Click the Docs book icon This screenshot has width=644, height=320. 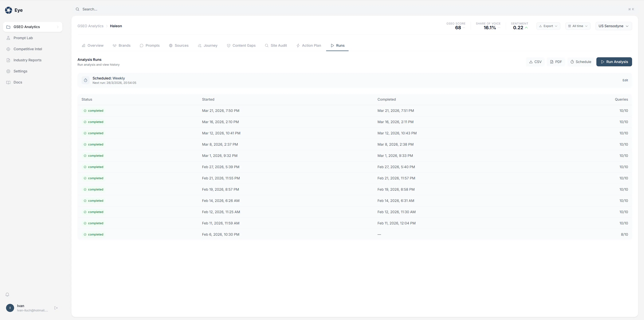coord(8,82)
